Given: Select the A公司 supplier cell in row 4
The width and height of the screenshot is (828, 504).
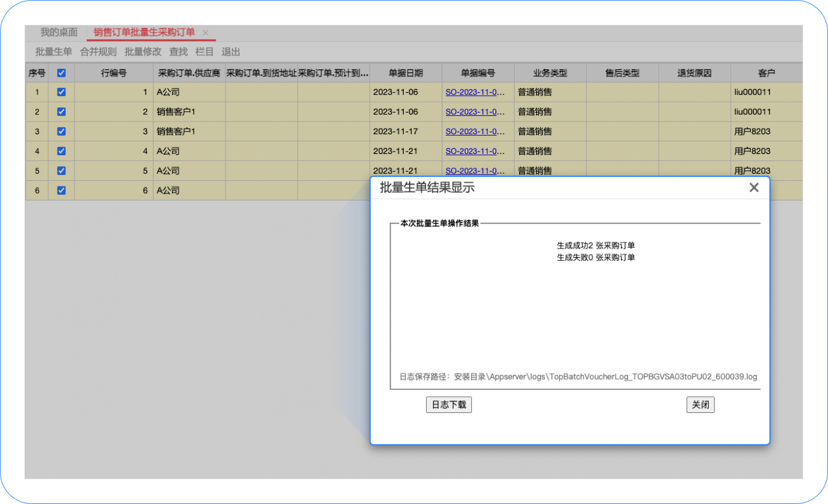Looking at the screenshot, I should click(x=189, y=151).
